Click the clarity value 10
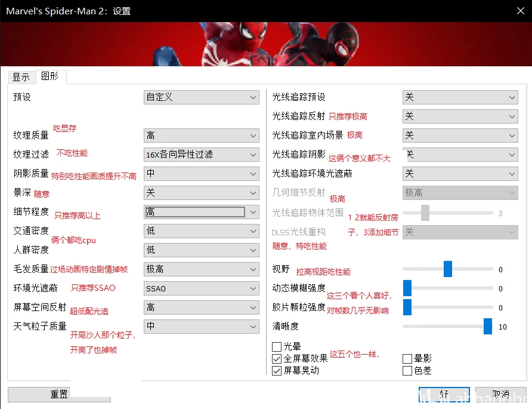 tap(503, 327)
